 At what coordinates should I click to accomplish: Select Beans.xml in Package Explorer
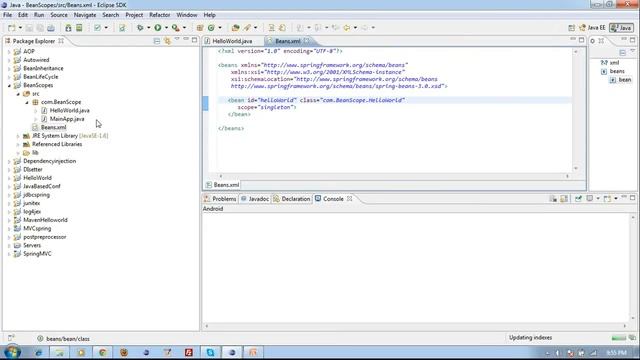[x=53, y=127]
